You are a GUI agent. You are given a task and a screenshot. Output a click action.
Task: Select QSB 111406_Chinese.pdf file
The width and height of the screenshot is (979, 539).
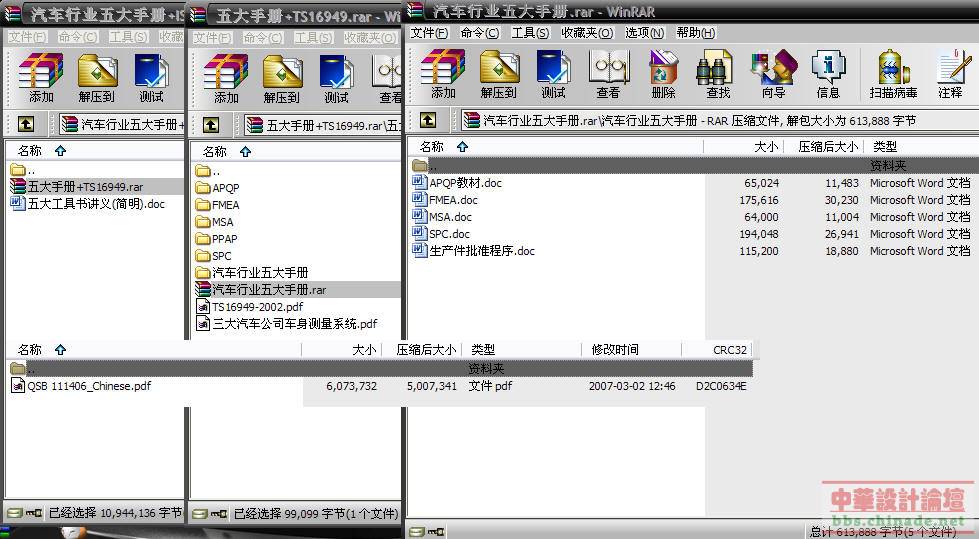pyautogui.click(x=81, y=386)
